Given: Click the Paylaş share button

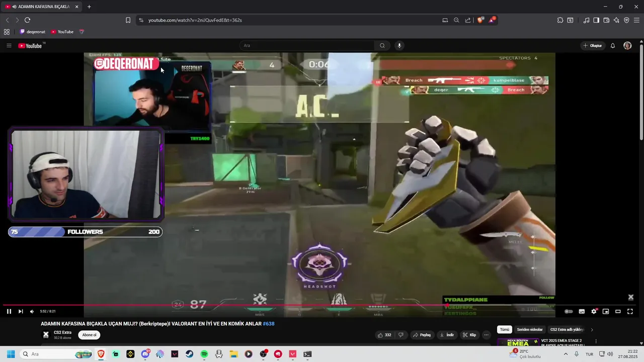Looking at the screenshot, I should point(422,335).
